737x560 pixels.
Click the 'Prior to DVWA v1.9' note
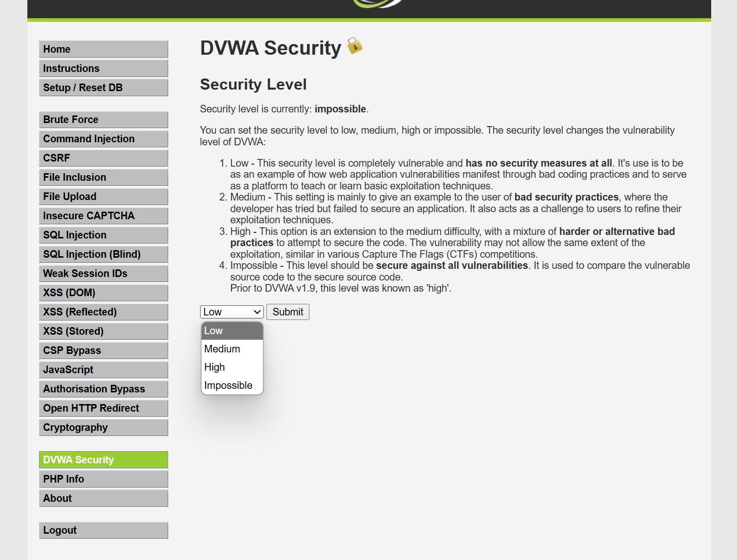[x=340, y=288]
